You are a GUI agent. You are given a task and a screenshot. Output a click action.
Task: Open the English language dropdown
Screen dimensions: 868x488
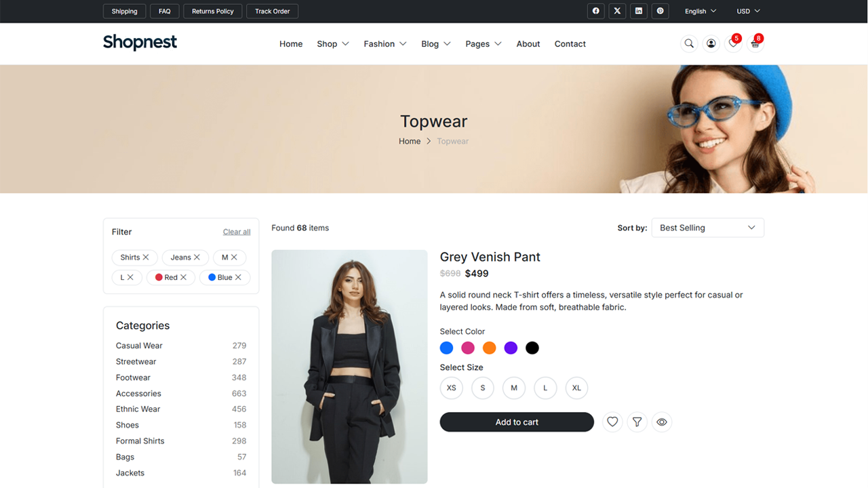701,11
